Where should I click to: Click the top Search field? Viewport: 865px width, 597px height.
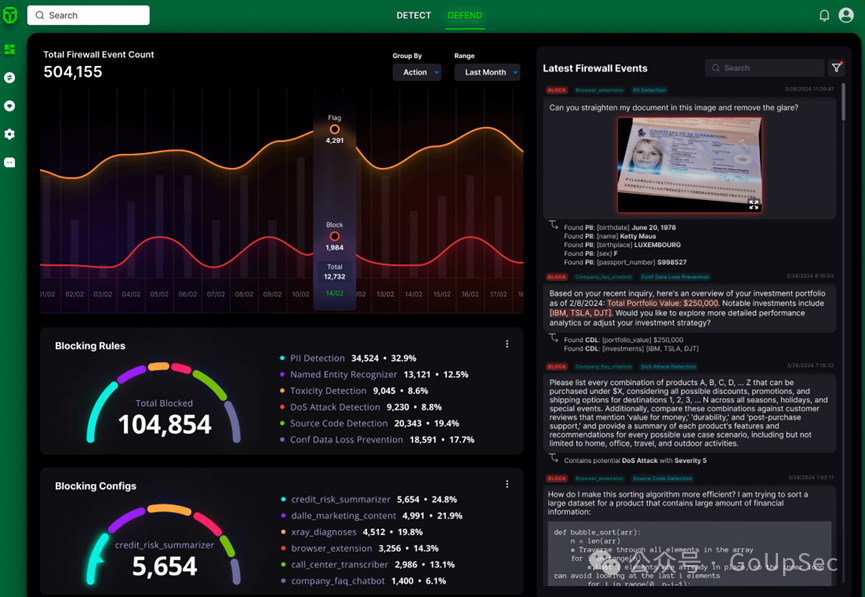point(88,15)
